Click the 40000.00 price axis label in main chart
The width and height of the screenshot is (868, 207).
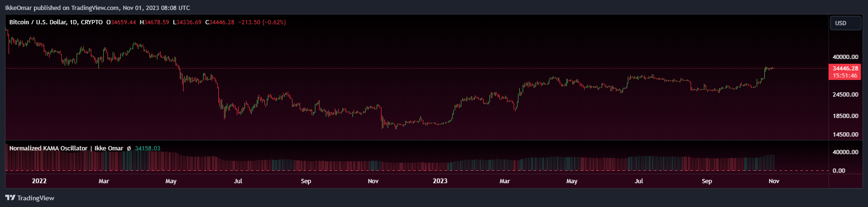[845, 57]
